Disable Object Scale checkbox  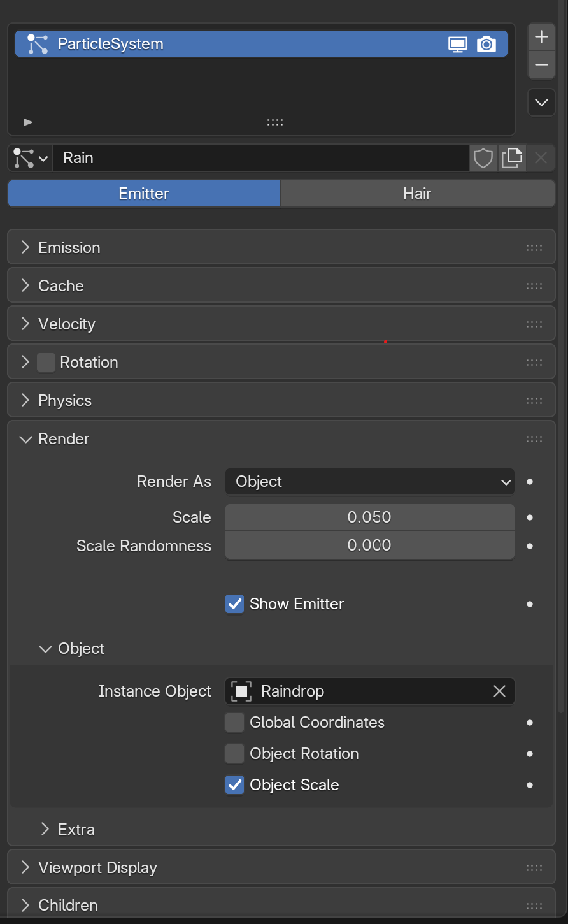(235, 785)
